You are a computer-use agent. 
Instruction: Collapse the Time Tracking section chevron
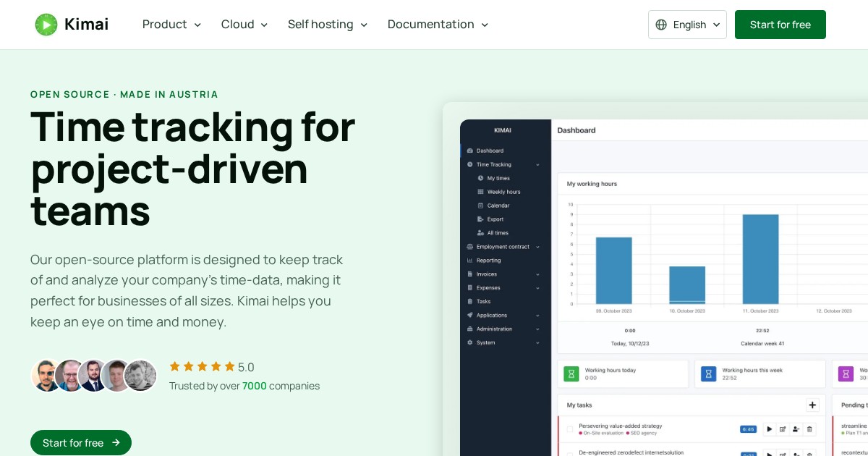[537, 164]
